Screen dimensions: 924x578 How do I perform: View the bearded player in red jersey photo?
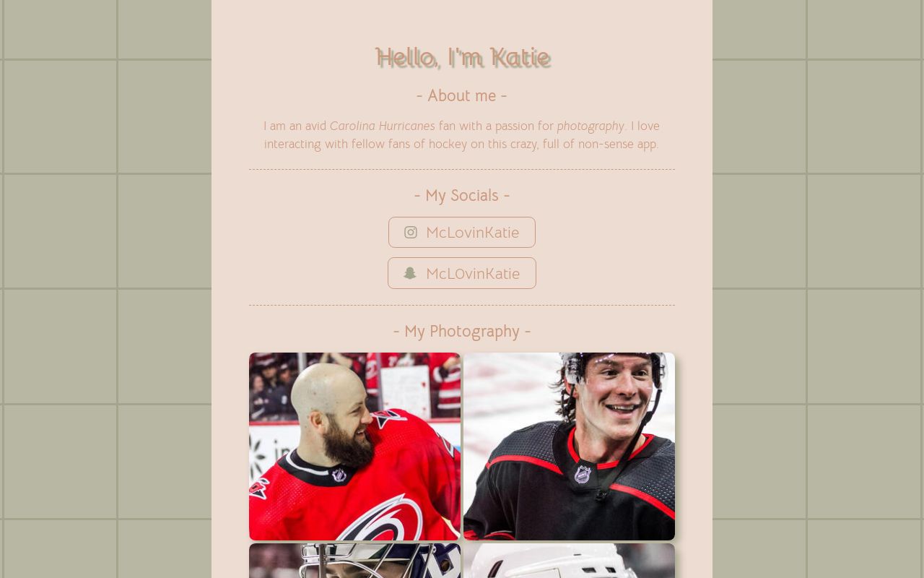354,447
